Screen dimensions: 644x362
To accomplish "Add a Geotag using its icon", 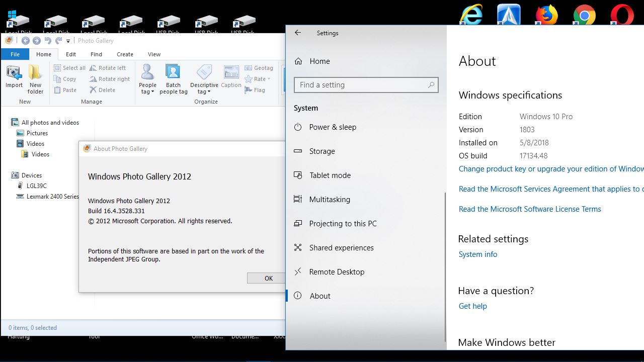I will tap(259, 67).
